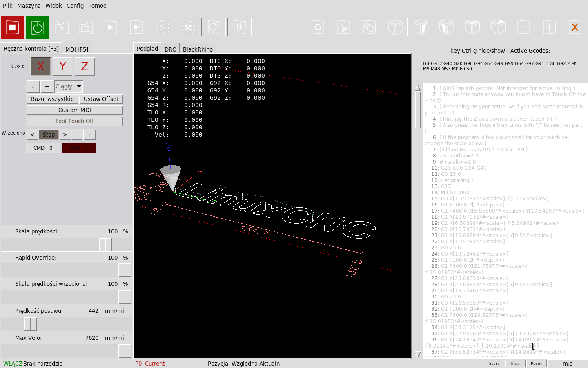Click the orange X toolbar icon
Image resolution: width=588 pixels, height=368 pixels.
click(x=575, y=27)
